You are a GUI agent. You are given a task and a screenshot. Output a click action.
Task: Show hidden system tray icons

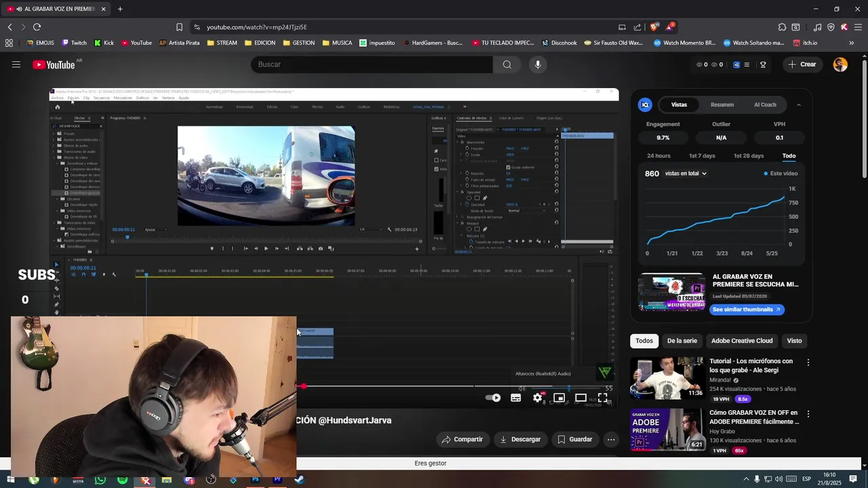pyautogui.click(x=746, y=479)
